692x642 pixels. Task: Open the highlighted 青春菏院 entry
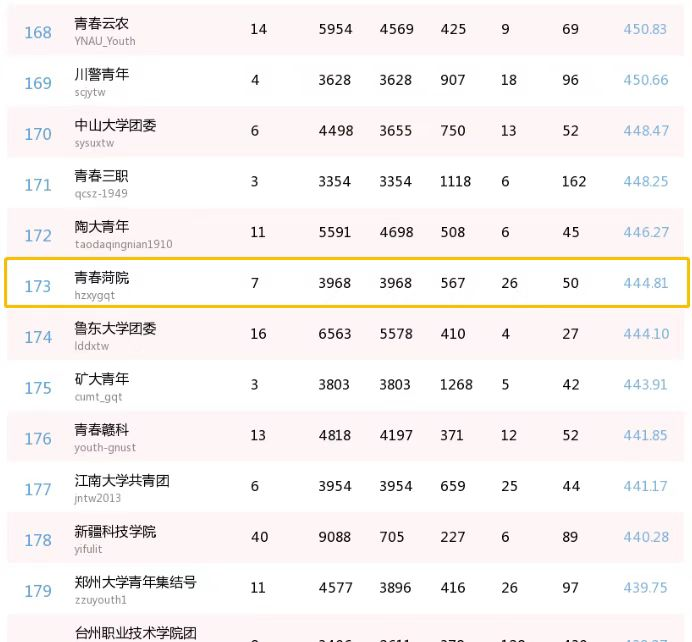coord(102,277)
